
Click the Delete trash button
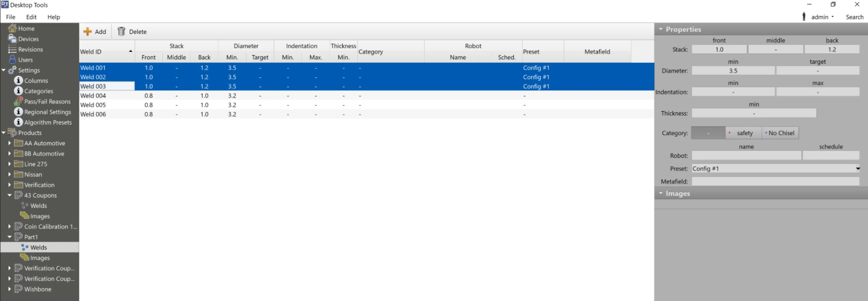coord(132,32)
